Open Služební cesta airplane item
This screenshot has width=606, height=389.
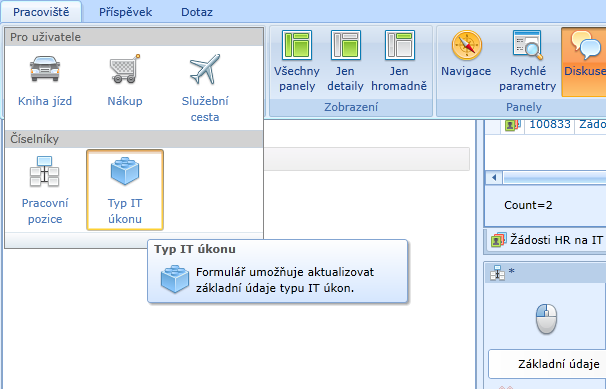[205, 87]
